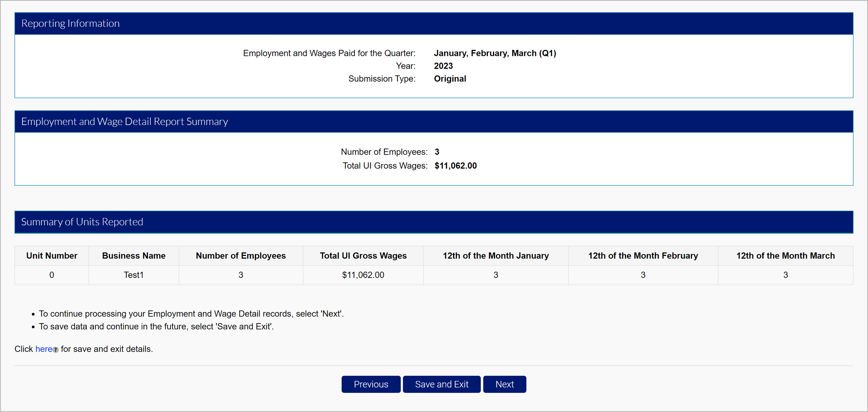Click the $11,062.00 table wages cell
Screen dimensions: 868x412
click(x=363, y=275)
